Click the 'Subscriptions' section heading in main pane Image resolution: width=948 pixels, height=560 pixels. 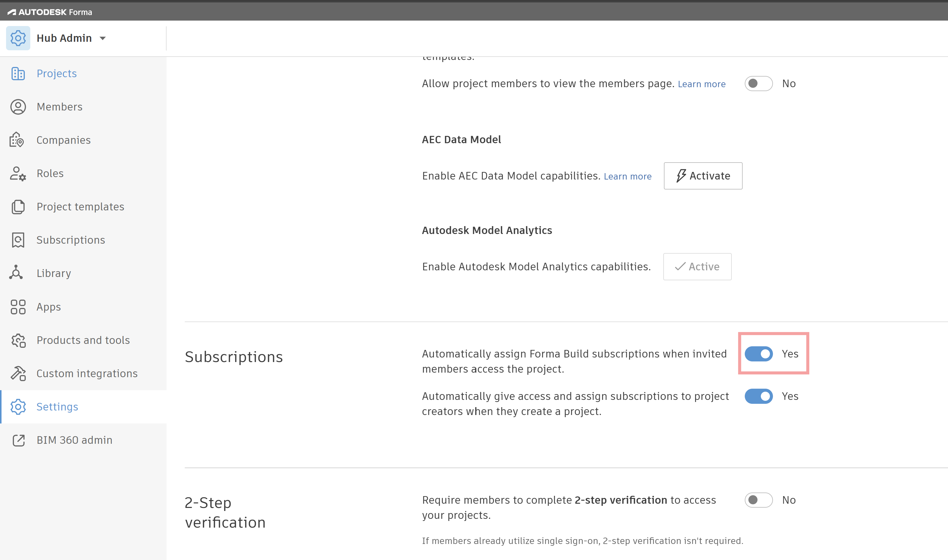pyautogui.click(x=234, y=357)
